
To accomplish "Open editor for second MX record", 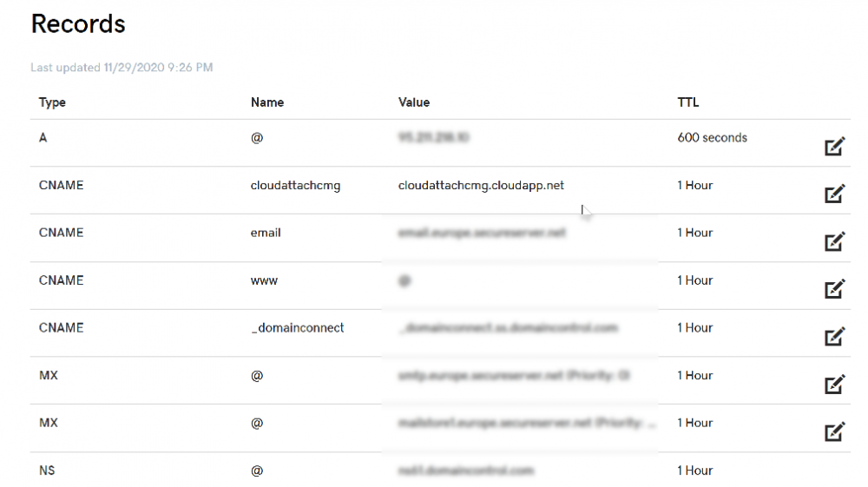I will tap(834, 431).
